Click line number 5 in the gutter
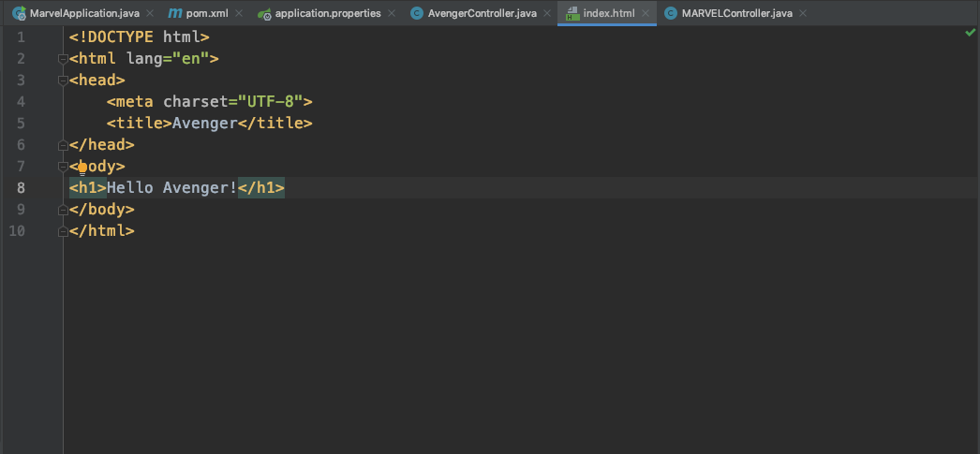The width and height of the screenshot is (980, 454). pos(22,123)
